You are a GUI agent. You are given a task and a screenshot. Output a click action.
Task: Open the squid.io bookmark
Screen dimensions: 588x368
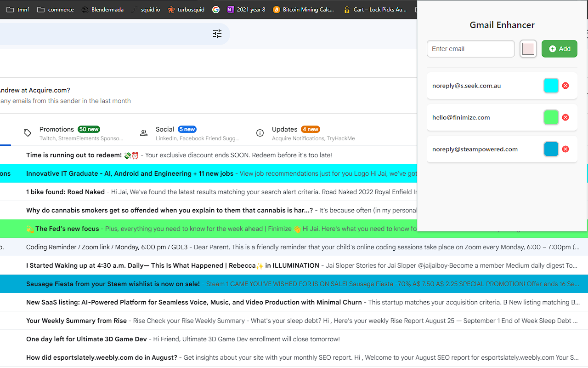pyautogui.click(x=146, y=9)
